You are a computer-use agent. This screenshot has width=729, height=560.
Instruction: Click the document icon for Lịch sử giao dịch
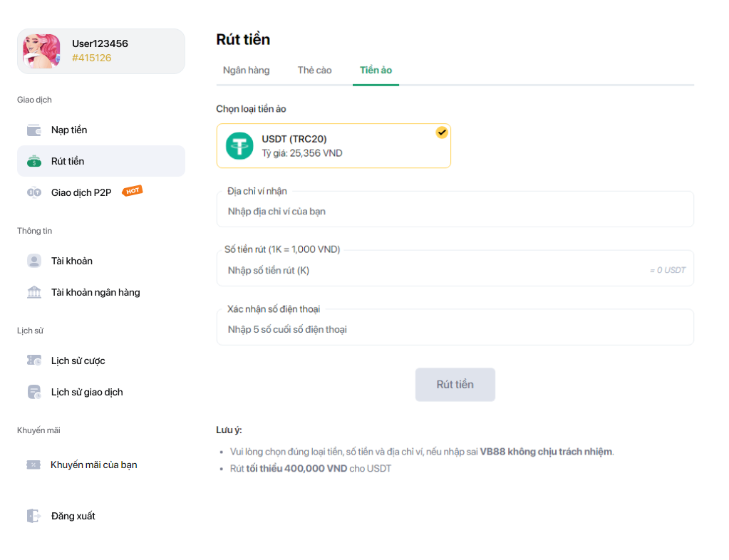tap(34, 392)
